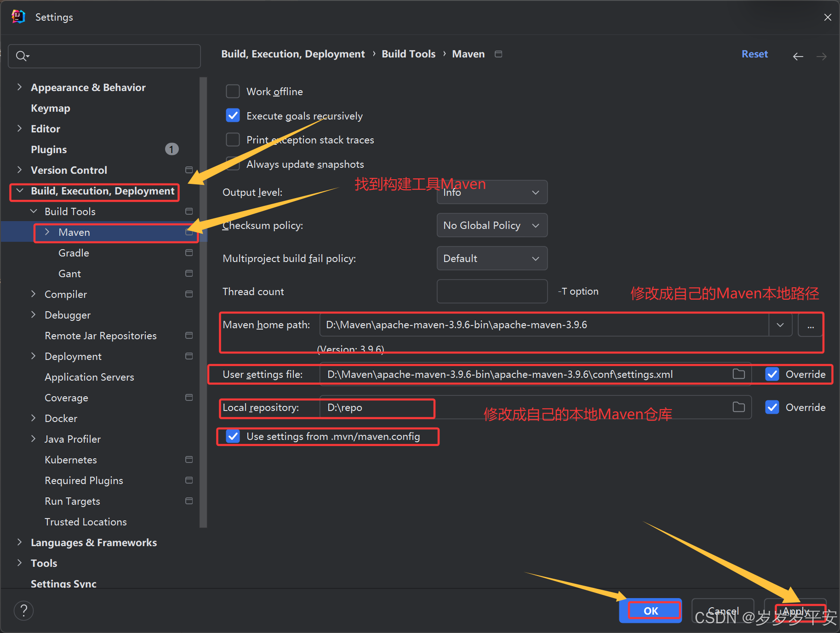The width and height of the screenshot is (840, 633).
Task: Open Application Servers settings
Action: click(89, 377)
